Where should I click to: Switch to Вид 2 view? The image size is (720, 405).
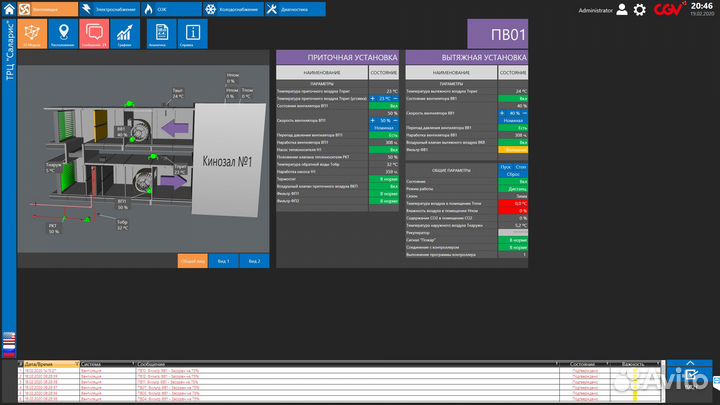pyautogui.click(x=254, y=261)
